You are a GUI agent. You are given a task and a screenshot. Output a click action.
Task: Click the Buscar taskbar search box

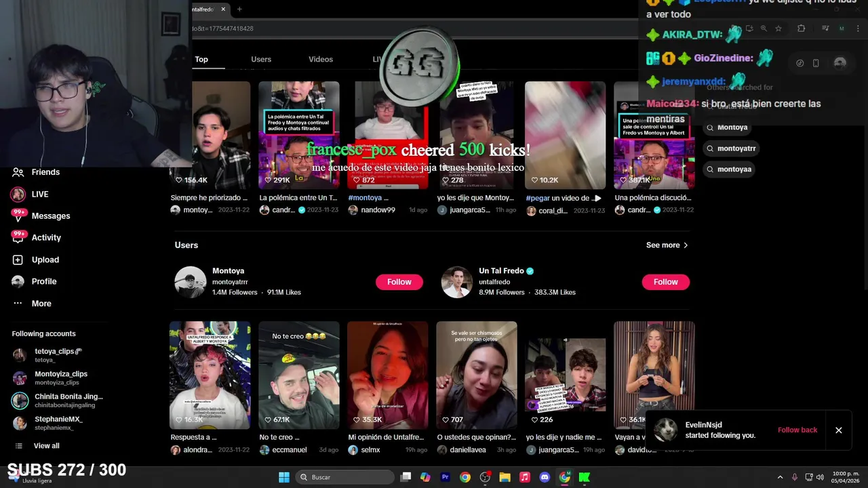pos(344,477)
